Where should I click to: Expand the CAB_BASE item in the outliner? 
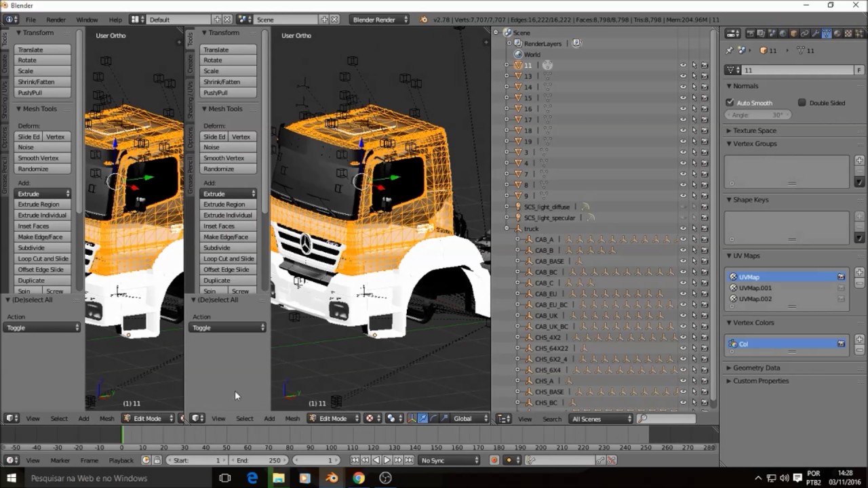pyautogui.click(x=518, y=261)
